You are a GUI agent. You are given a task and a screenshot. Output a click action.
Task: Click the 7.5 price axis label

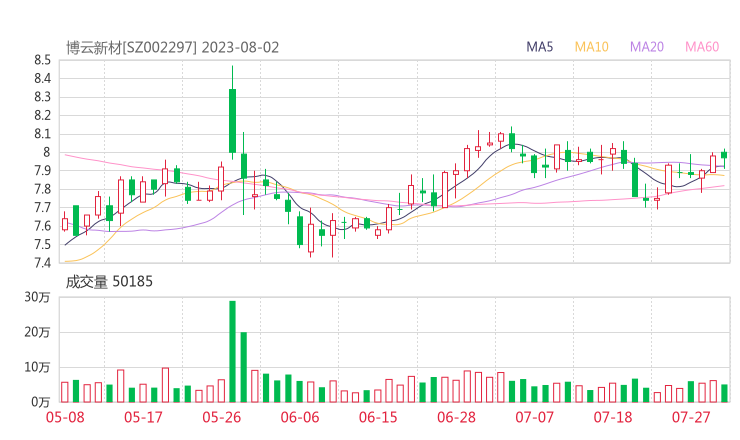click(42, 245)
